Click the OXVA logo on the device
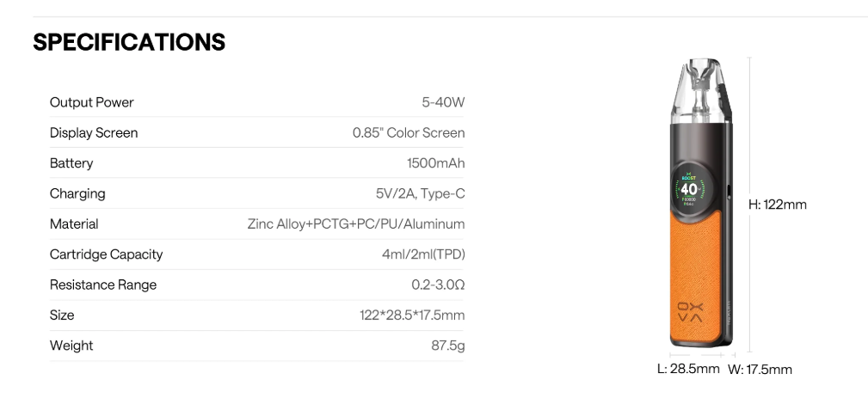 click(690, 311)
